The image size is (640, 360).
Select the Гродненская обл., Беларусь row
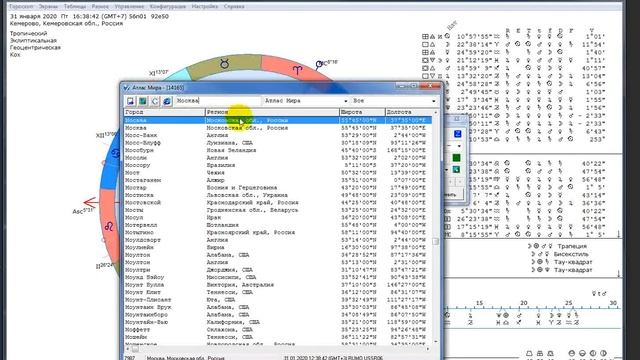tap(278, 210)
